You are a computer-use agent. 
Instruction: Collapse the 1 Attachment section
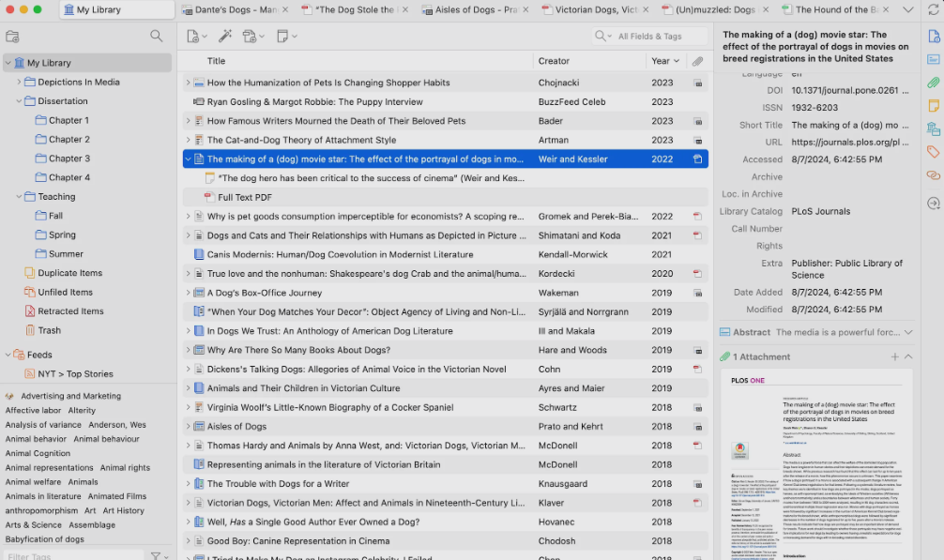click(908, 356)
